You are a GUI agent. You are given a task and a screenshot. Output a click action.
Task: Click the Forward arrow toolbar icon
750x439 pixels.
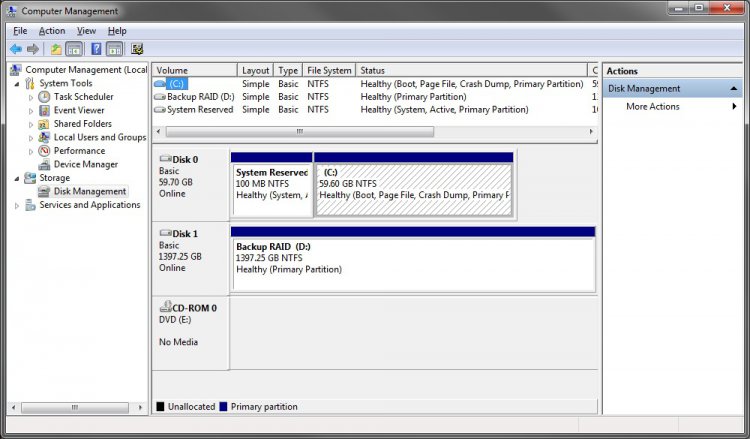(33, 49)
